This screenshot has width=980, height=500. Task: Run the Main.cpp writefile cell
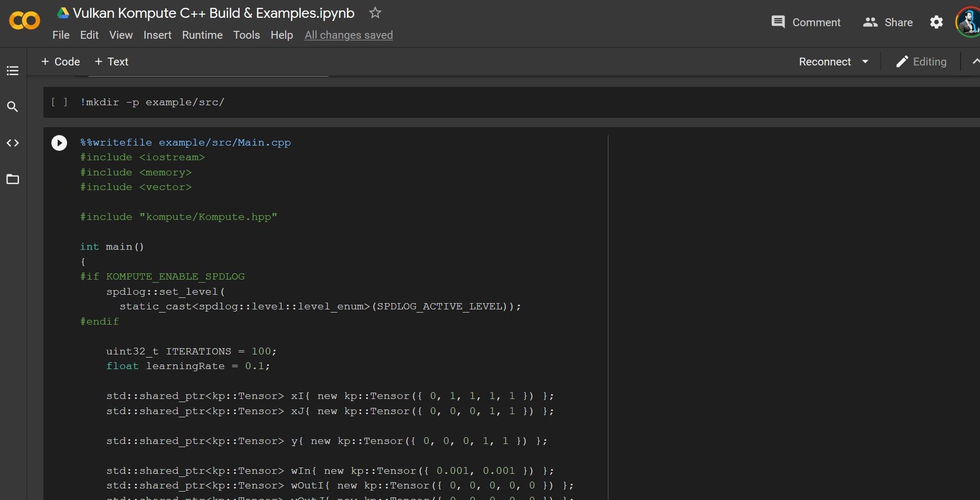[59, 143]
